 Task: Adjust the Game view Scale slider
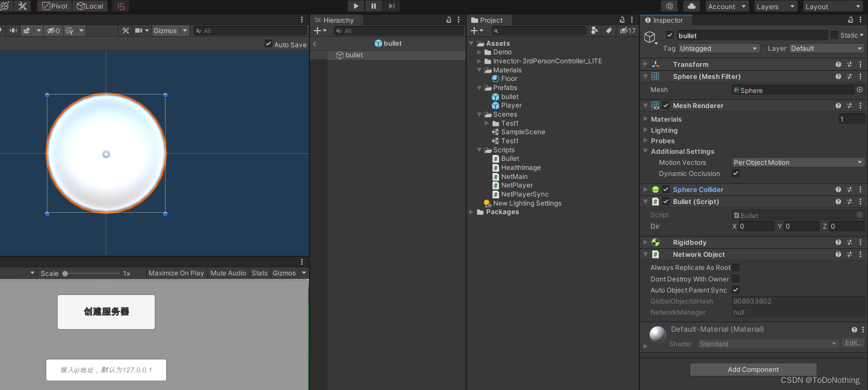point(92,273)
